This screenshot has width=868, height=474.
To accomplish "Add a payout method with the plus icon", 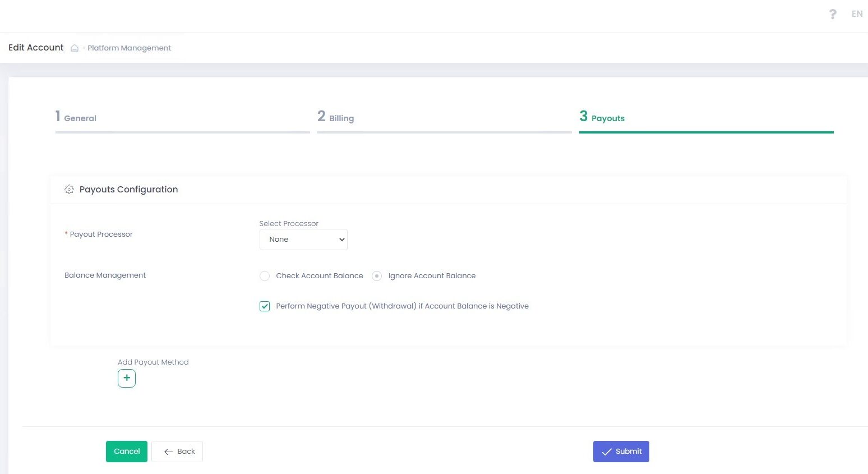I will 127,379.
